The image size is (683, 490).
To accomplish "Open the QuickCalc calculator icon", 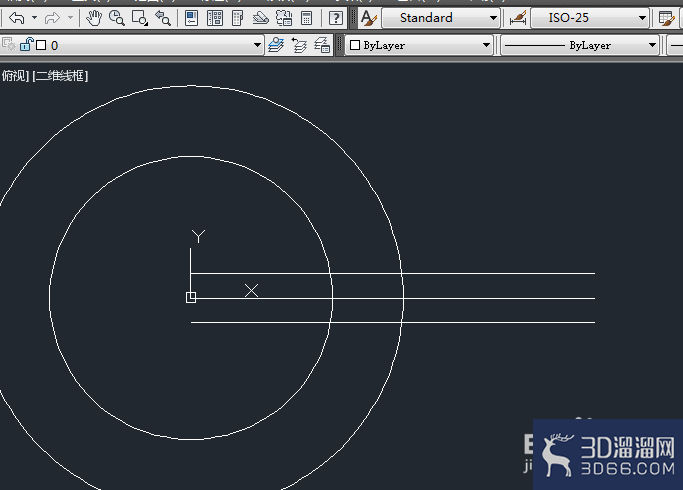I will tap(307, 18).
